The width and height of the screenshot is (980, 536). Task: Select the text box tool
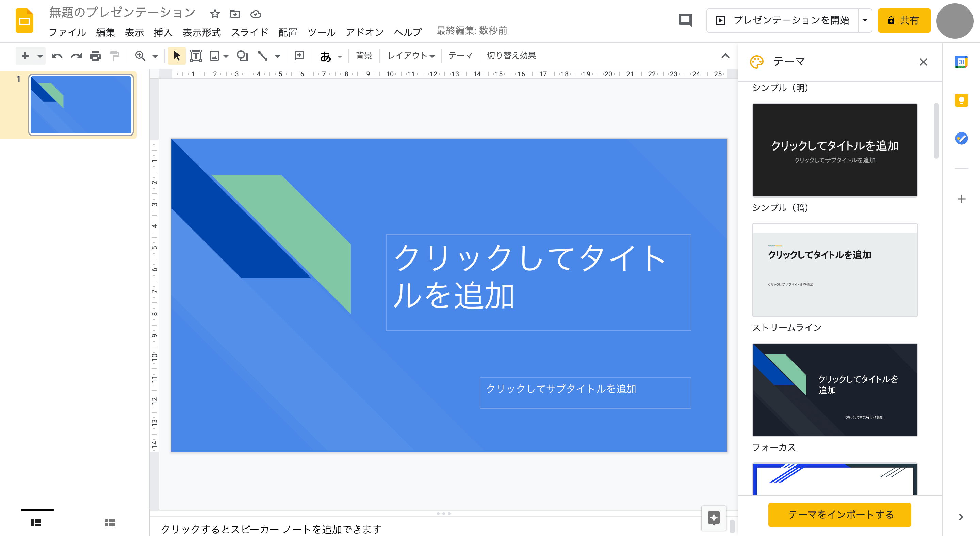196,56
